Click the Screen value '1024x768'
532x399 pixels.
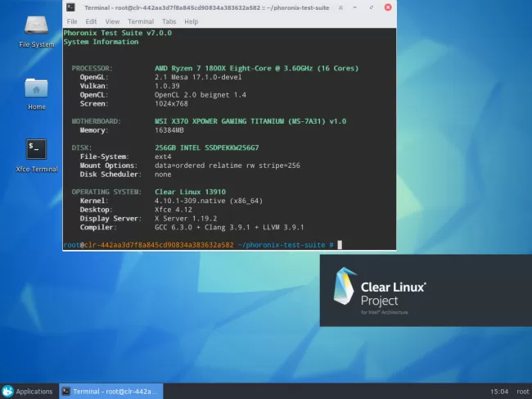point(171,103)
